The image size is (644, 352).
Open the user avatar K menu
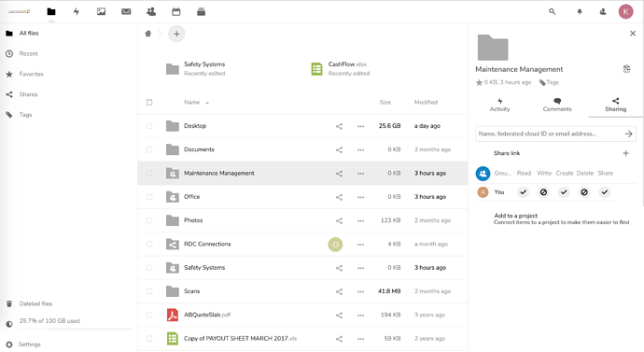(625, 11)
